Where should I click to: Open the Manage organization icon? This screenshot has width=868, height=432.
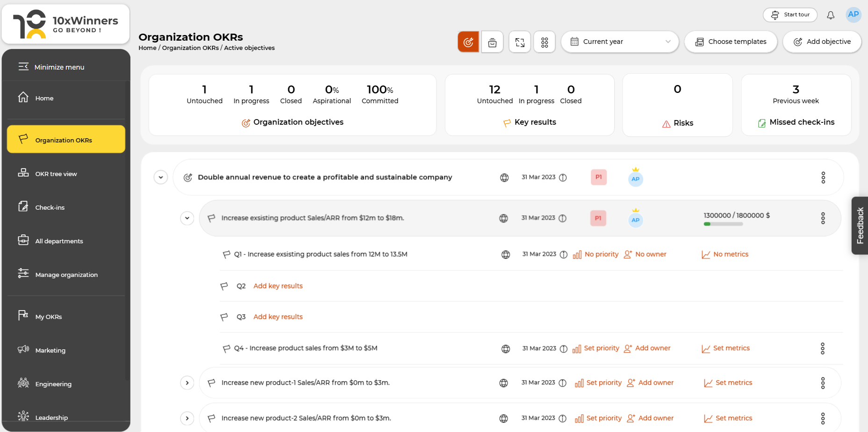[x=22, y=274]
